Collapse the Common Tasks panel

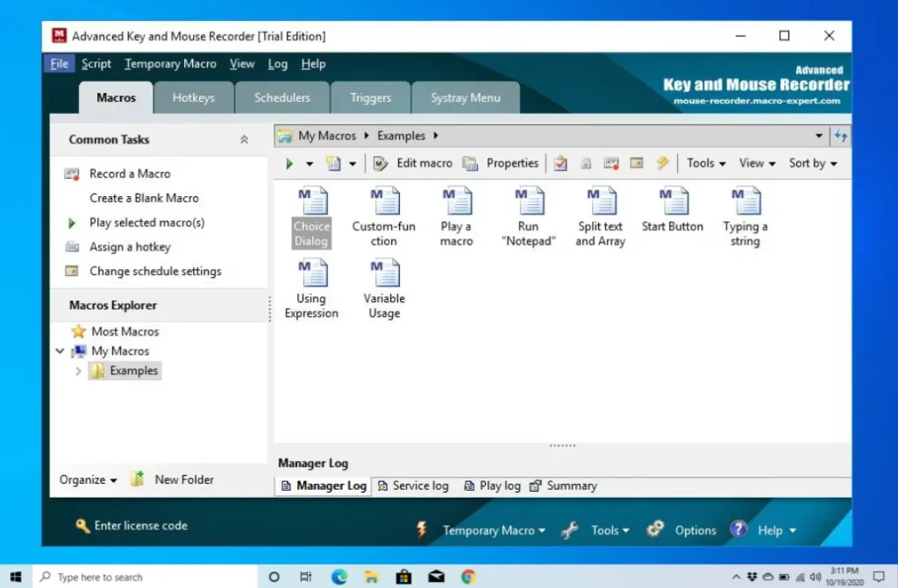pyautogui.click(x=244, y=138)
